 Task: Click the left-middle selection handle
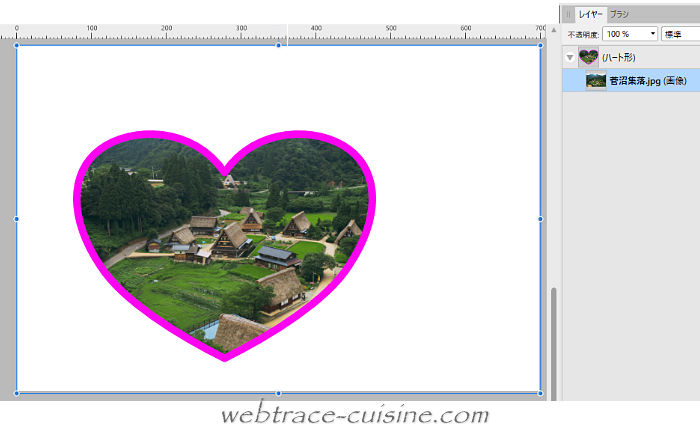[17, 218]
